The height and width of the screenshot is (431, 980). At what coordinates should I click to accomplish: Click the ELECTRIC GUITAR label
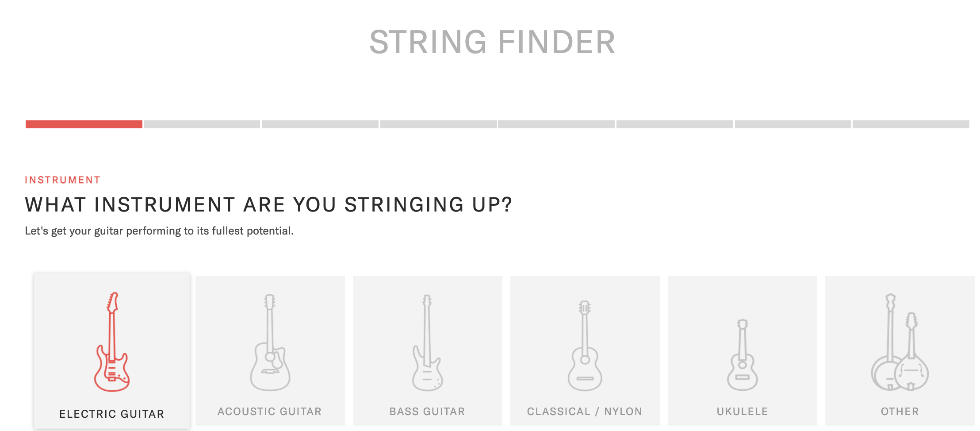coord(112,414)
